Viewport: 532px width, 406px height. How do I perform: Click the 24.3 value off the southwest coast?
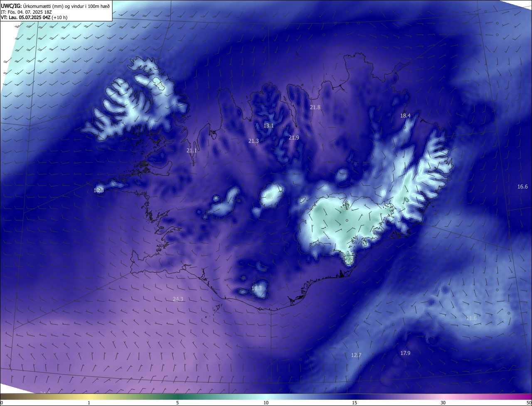[178, 299]
